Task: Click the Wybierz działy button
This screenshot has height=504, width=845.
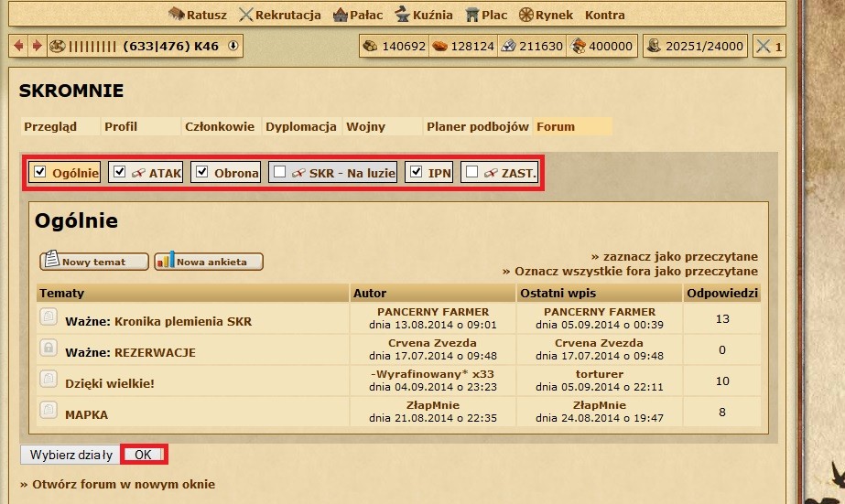Action: click(x=70, y=455)
